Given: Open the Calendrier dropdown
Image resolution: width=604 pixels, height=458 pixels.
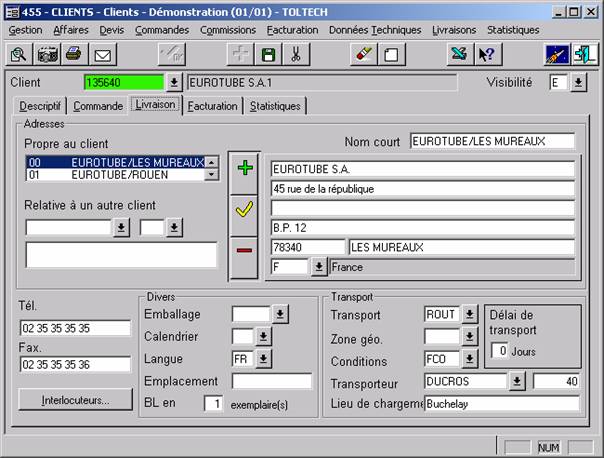Looking at the screenshot, I should [263, 337].
